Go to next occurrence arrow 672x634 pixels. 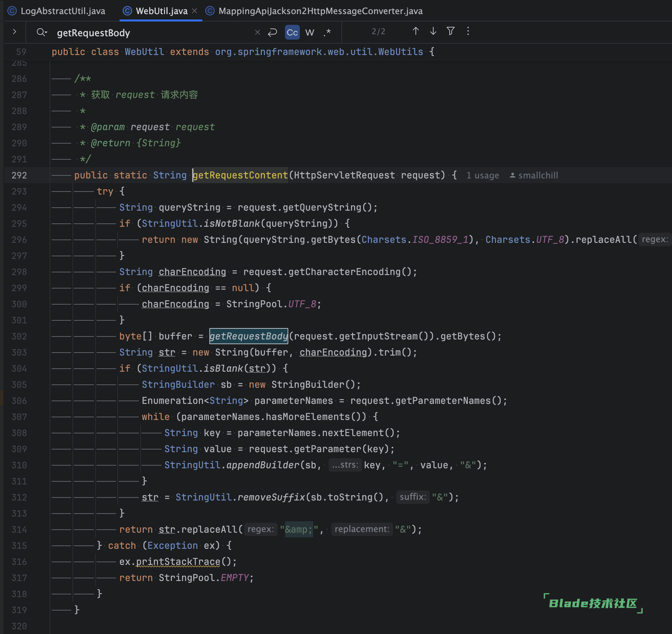433,31
